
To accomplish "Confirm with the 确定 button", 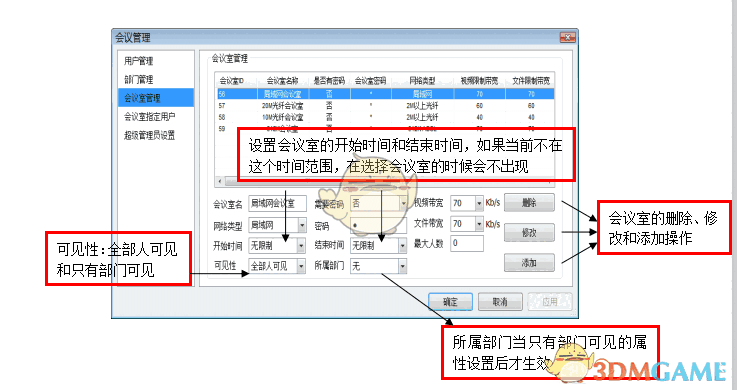I will click(450, 302).
